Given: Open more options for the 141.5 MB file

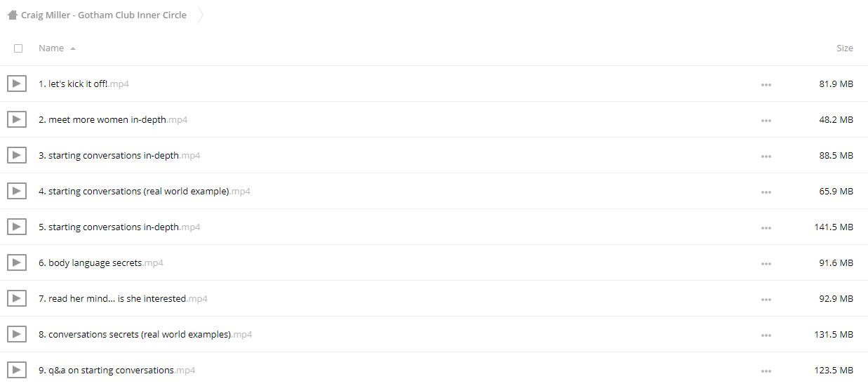Looking at the screenshot, I should (766, 227).
